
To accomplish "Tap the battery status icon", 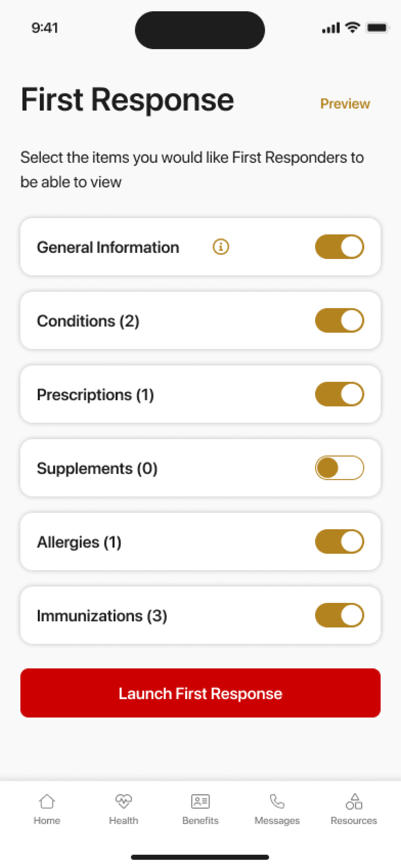I will coord(378,28).
